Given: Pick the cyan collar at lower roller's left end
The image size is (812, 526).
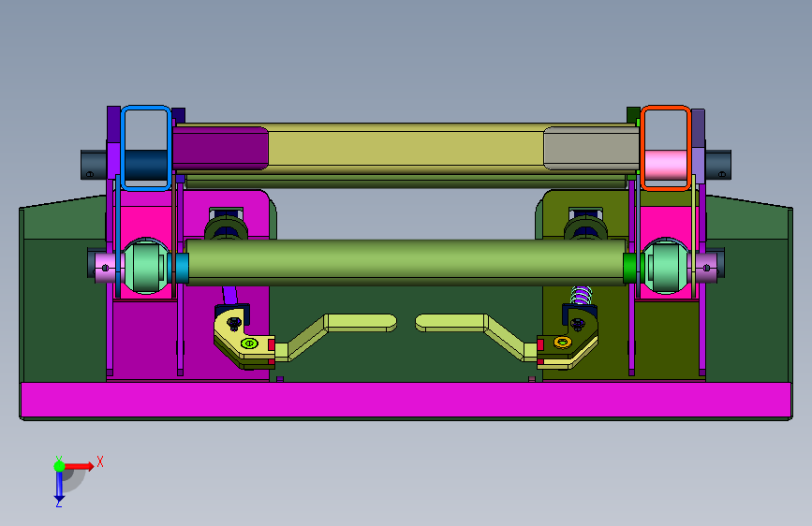Looking at the screenshot, I should click(x=182, y=268).
